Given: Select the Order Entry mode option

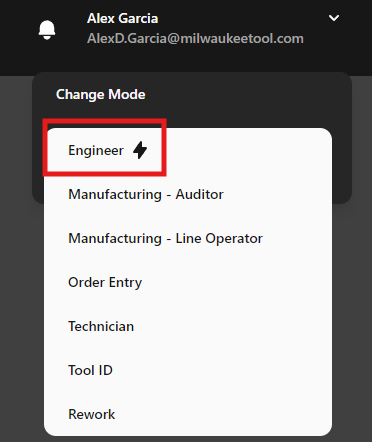Looking at the screenshot, I should 188,282.
